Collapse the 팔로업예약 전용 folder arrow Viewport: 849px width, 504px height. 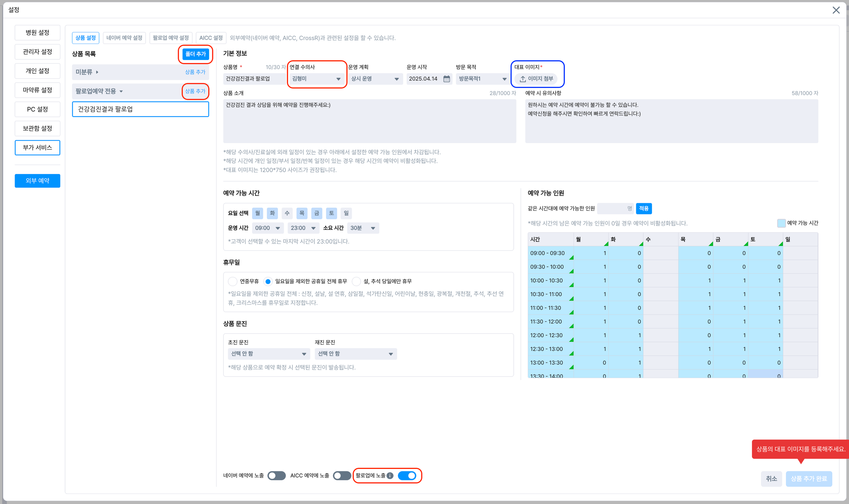click(121, 91)
